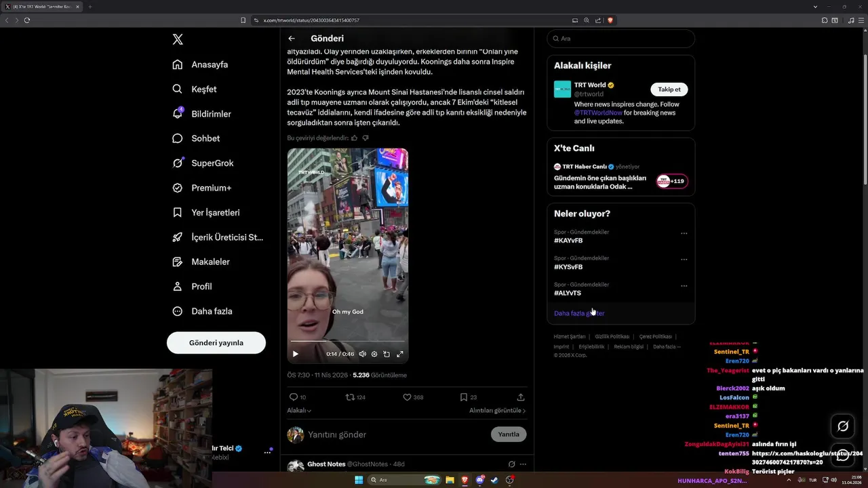Like the post with 368 likes
Screen dimensions: 868x488
tap(407, 397)
